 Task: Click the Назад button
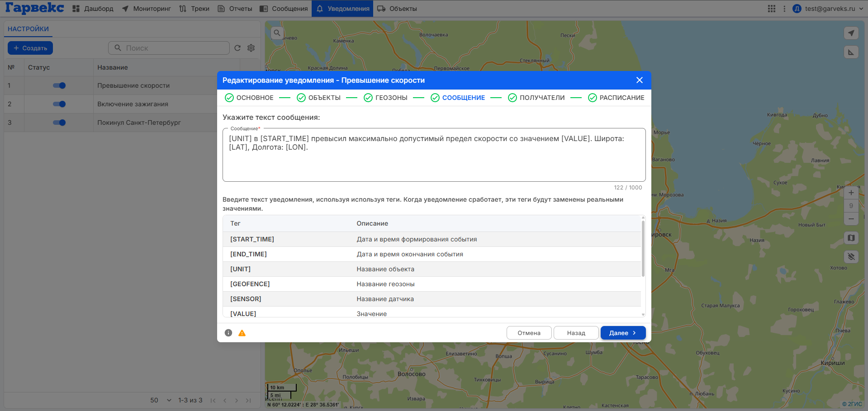coord(576,333)
